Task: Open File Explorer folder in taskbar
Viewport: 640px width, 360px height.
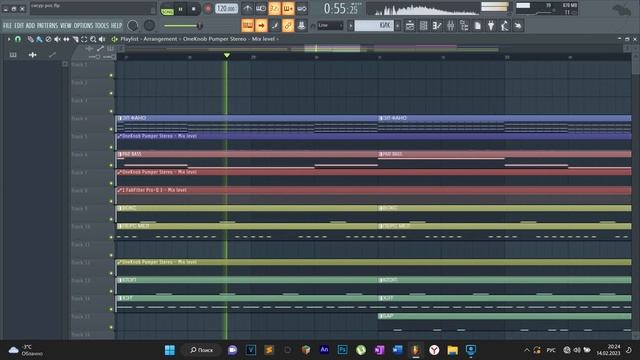Action: 452,350
